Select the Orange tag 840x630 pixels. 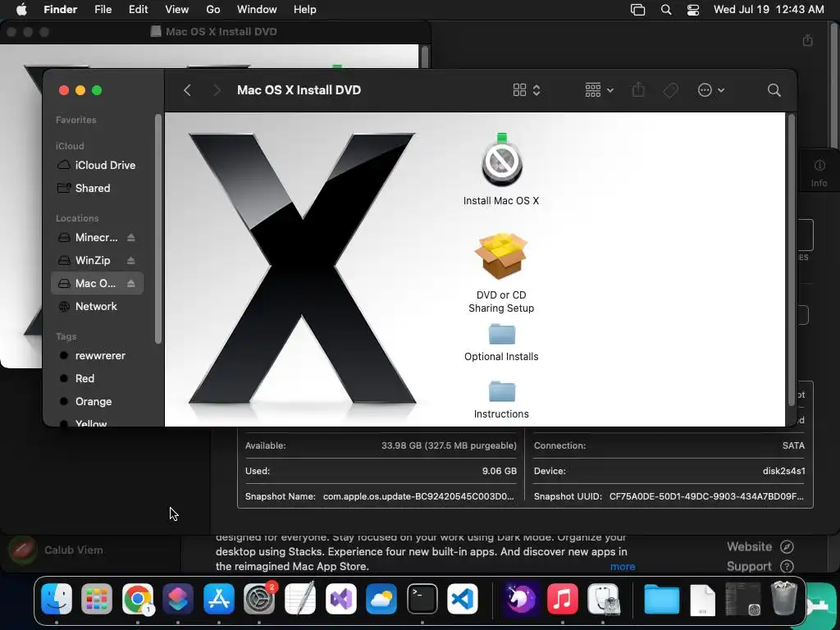pos(97,402)
